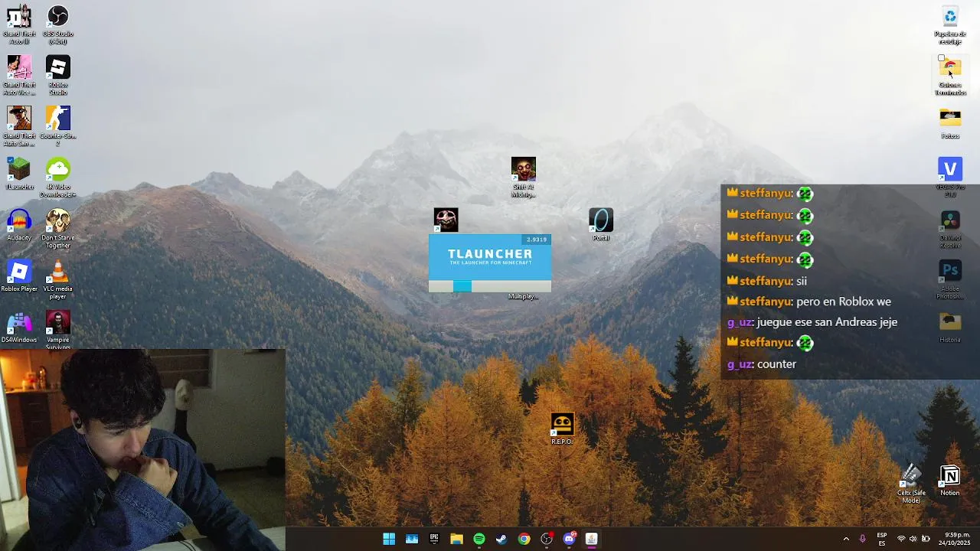Open the volume speaker tray icon
This screenshot has height=551, width=980.
913,539
